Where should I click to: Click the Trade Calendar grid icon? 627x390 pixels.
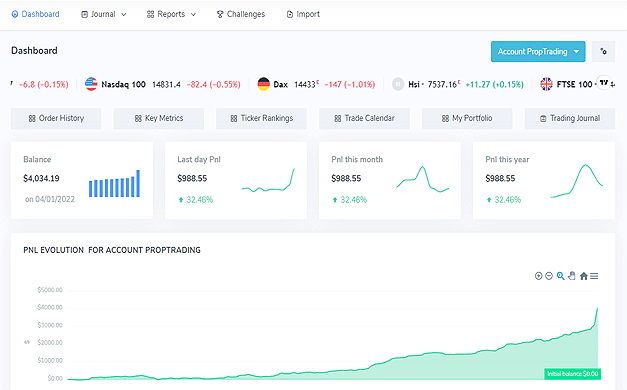(x=337, y=118)
